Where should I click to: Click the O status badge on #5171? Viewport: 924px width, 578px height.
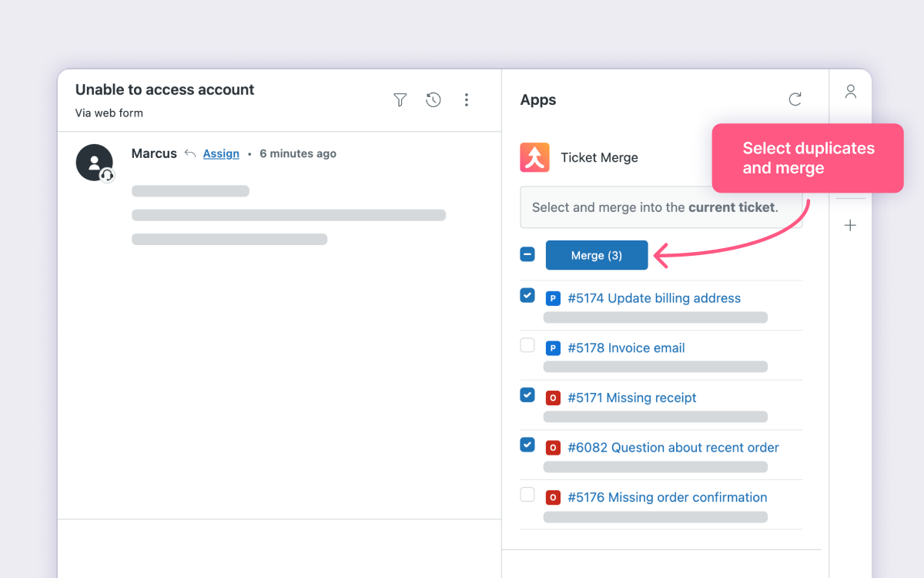tap(553, 398)
